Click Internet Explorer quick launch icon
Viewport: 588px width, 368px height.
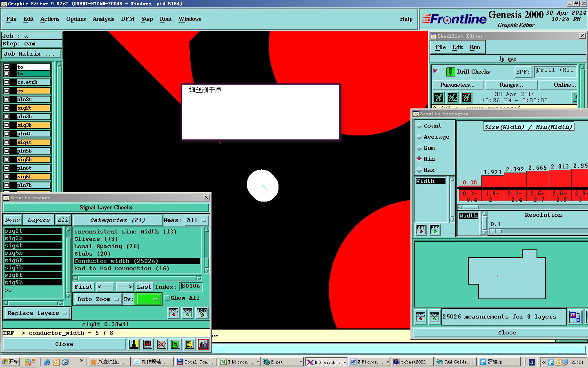[47, 362]
